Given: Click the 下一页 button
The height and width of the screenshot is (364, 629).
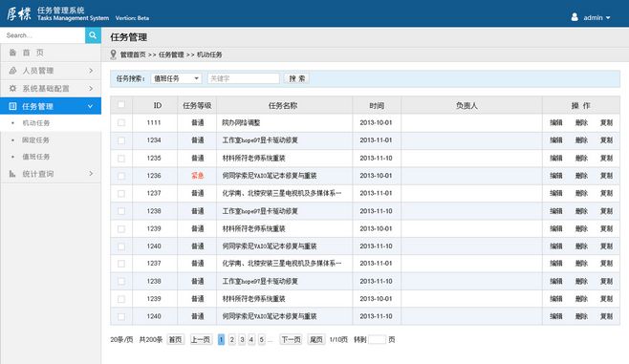Looking at the screenshot, I should coord(291,339).
